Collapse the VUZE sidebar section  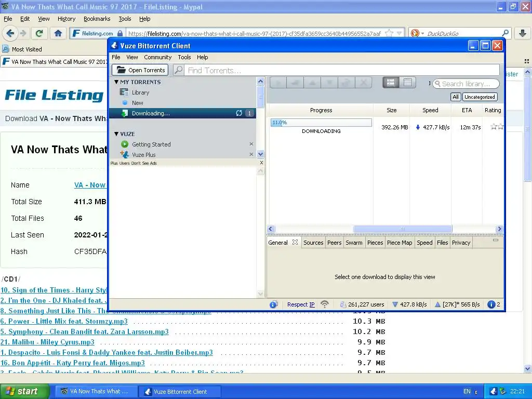[x=116, y=134]
